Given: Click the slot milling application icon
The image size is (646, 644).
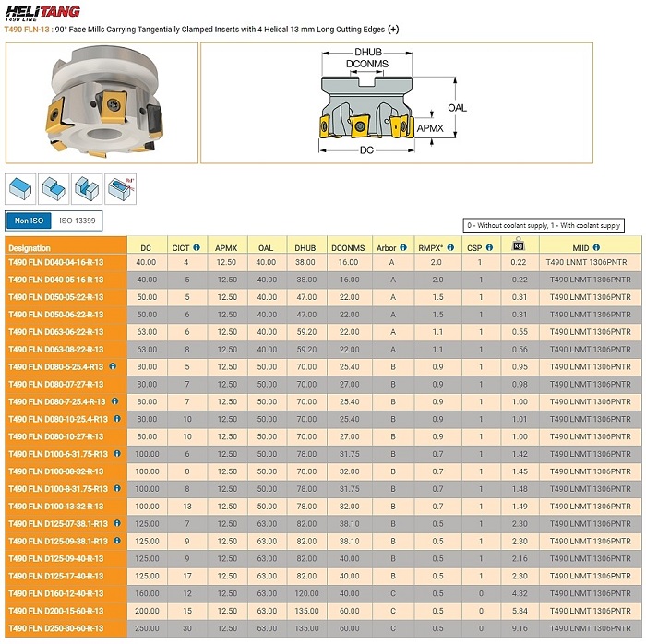Looking at the screenshot, I should coord(87,189).
